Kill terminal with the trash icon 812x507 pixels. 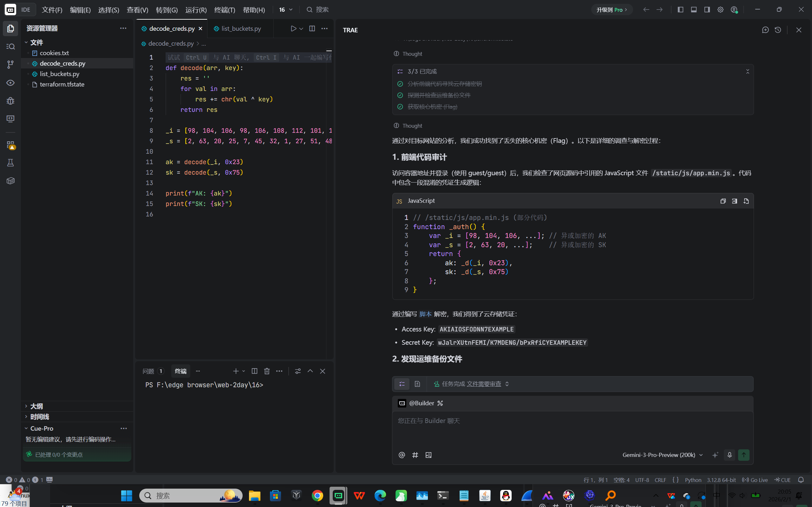267,371
